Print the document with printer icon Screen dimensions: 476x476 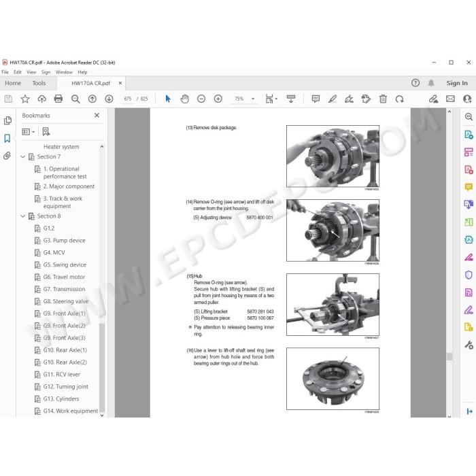[58, 99]
